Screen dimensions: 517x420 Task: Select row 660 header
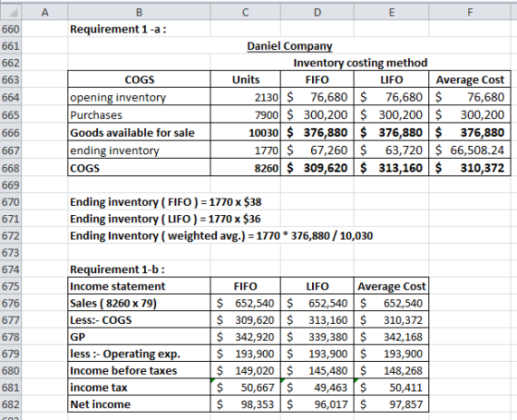11,29
